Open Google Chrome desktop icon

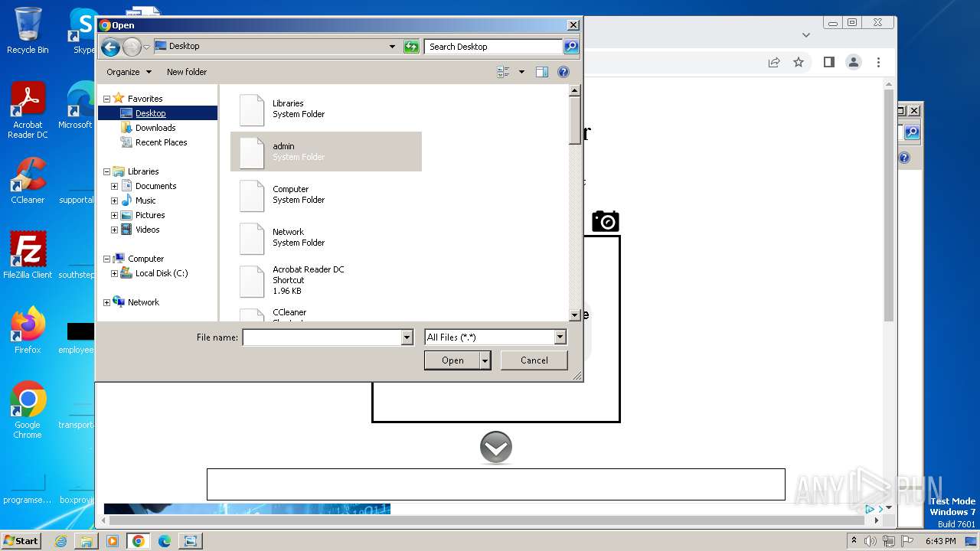28,409
